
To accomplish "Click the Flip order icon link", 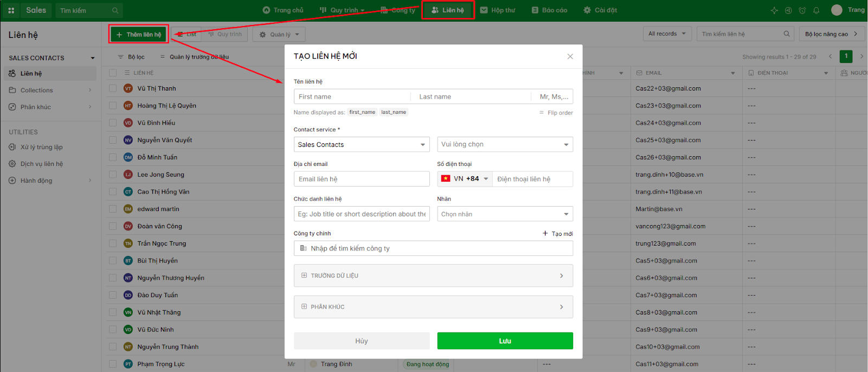I will point(556,113).
